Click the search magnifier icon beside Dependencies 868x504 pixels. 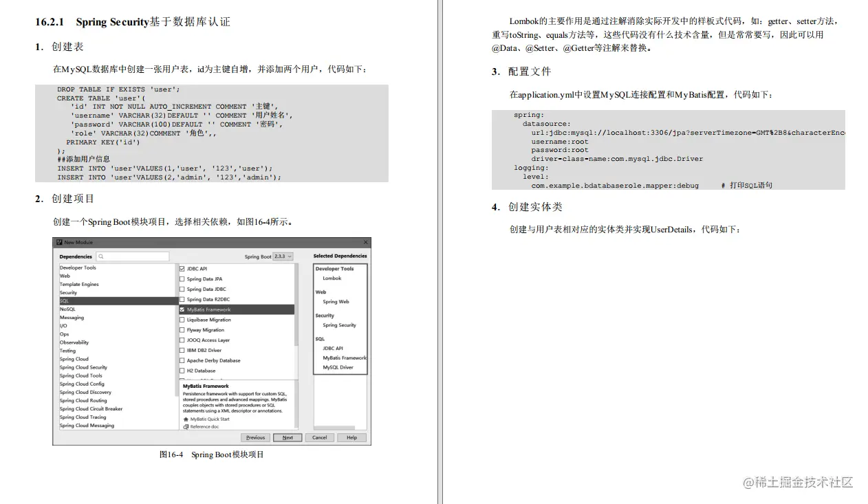point(102,256)
